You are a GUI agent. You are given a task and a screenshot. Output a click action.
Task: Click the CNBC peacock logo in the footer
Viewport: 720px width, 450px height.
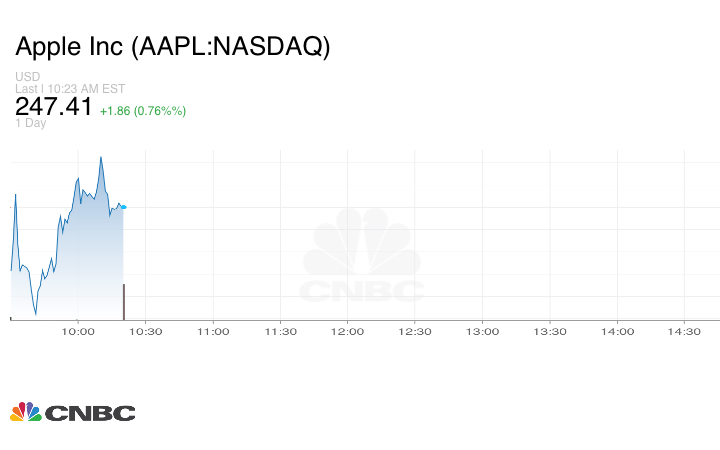tap(72, 412)
